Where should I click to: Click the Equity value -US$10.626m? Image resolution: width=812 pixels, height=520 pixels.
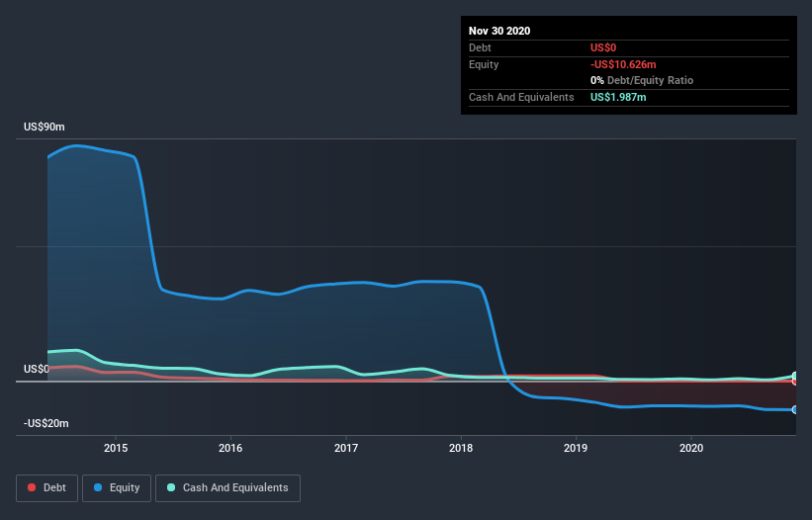point(623,64)
